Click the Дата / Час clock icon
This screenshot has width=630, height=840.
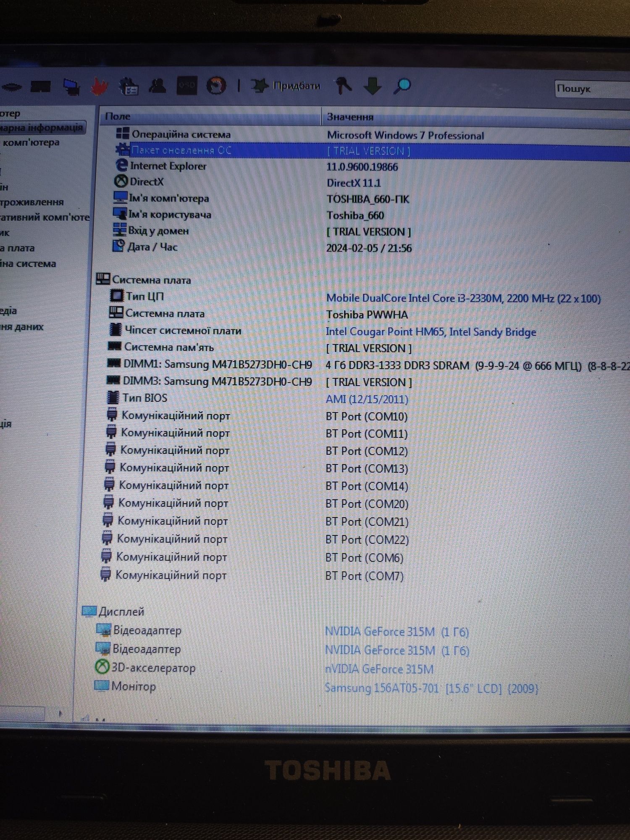tap(119, 246)
